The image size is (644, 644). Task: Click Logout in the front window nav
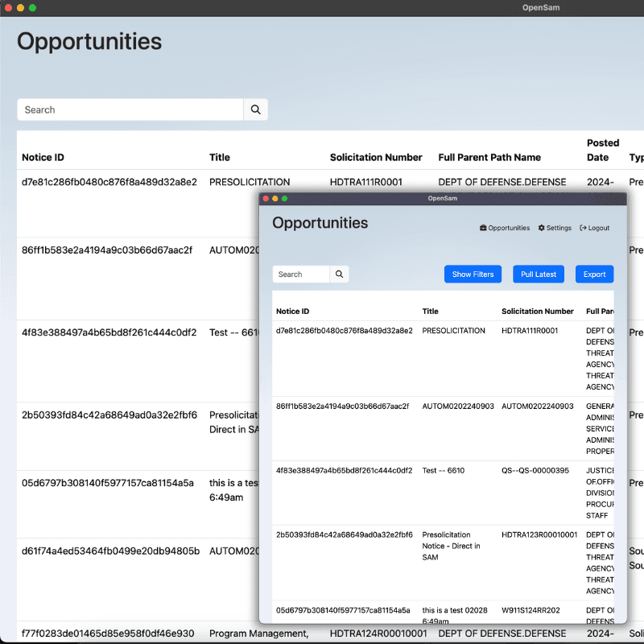click(594, 228)
